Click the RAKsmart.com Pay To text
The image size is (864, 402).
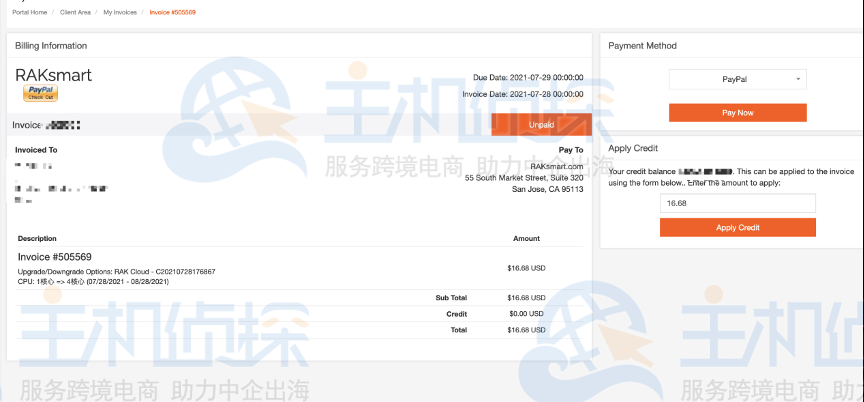click(556, 166)
